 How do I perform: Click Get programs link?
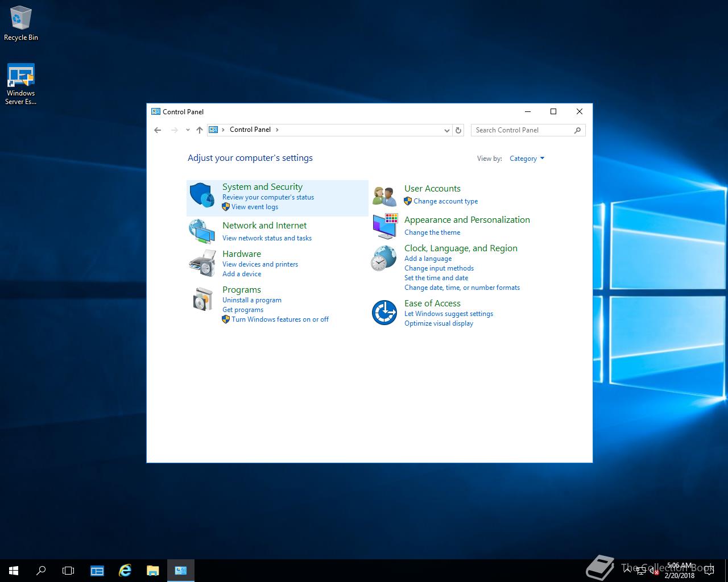point(243,310)
